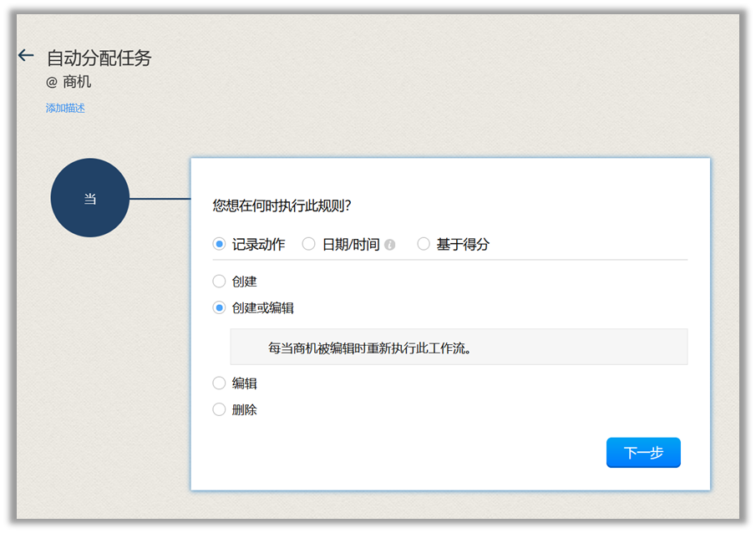Click the blue 当 circle node
Screen dimensions: 756x533
pyautogui.click(x=90, y=198)
